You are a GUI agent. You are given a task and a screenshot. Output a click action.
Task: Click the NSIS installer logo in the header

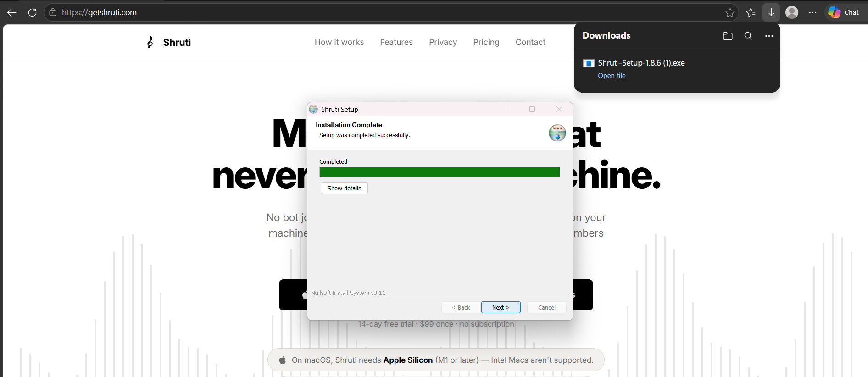[x=557, y=133]
